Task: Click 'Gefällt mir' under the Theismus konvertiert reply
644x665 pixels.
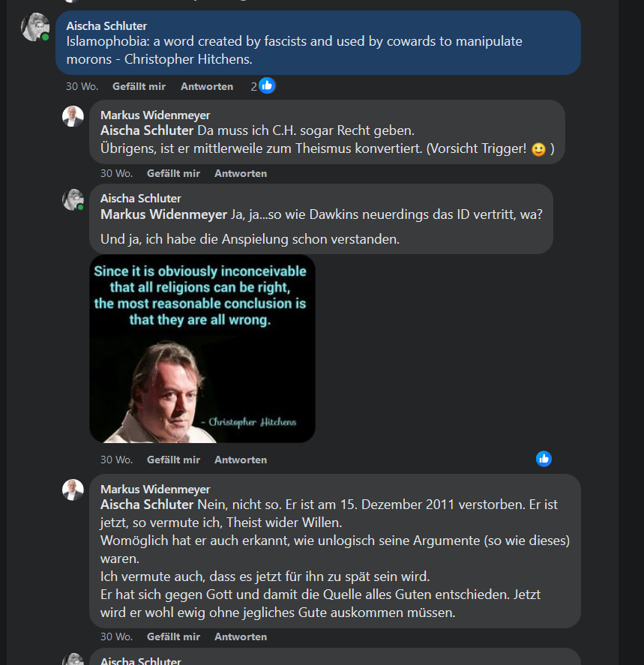Action: 173,173
